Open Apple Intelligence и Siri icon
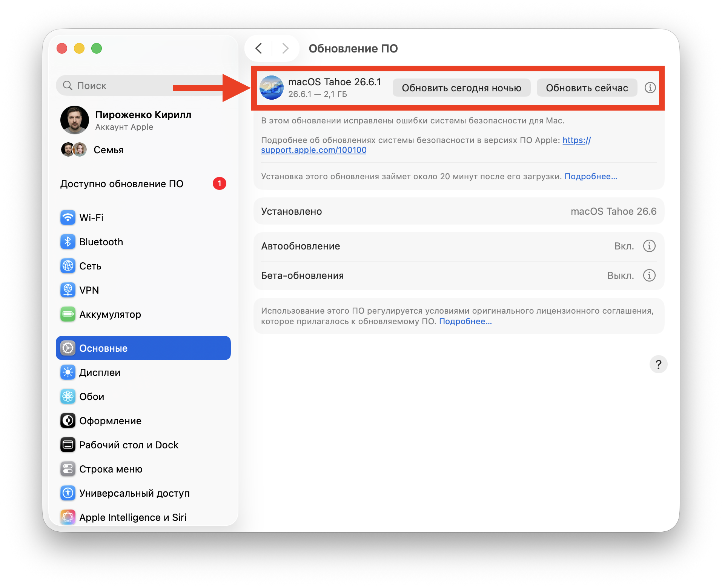This screenshot has width=722, height=588. pyautogui.click(x=68, y=517)
